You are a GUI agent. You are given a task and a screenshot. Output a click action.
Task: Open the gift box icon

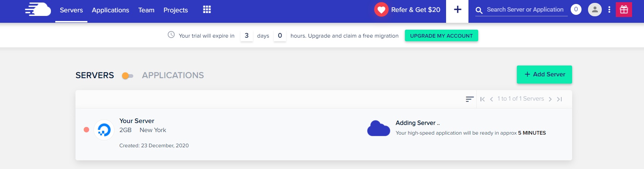[624, 10]
